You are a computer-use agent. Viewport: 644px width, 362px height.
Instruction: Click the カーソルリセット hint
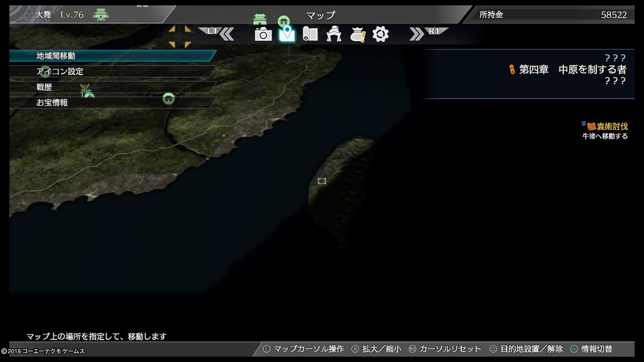tap(450, 349)
